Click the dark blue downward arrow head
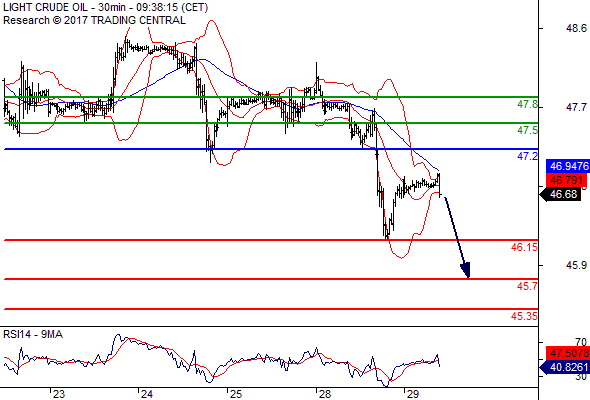 [465, 270]
